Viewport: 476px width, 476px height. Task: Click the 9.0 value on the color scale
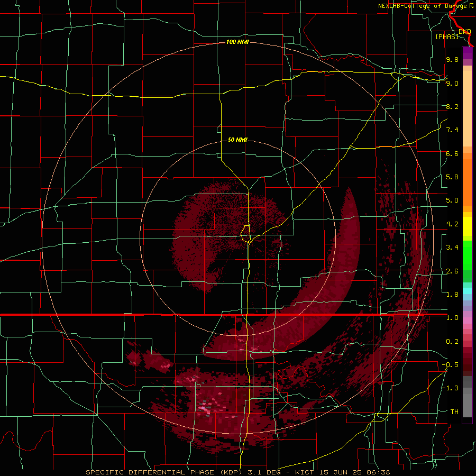pyautogui.click(x=452, y=83)
